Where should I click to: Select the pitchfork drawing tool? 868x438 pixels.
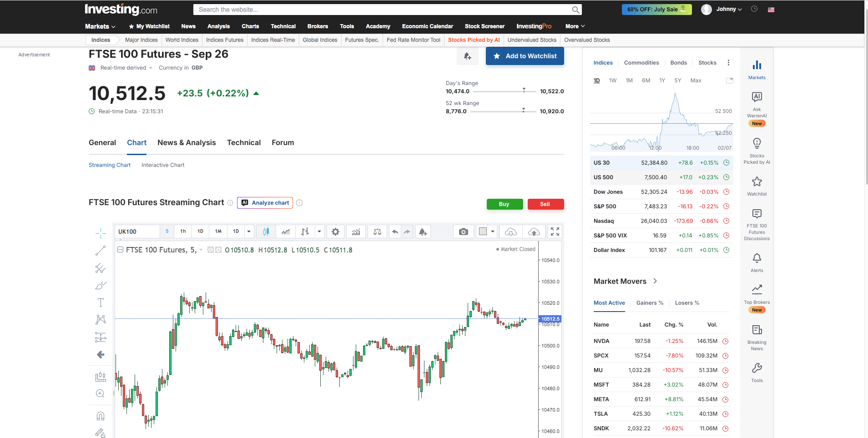[x=101, y=268]
